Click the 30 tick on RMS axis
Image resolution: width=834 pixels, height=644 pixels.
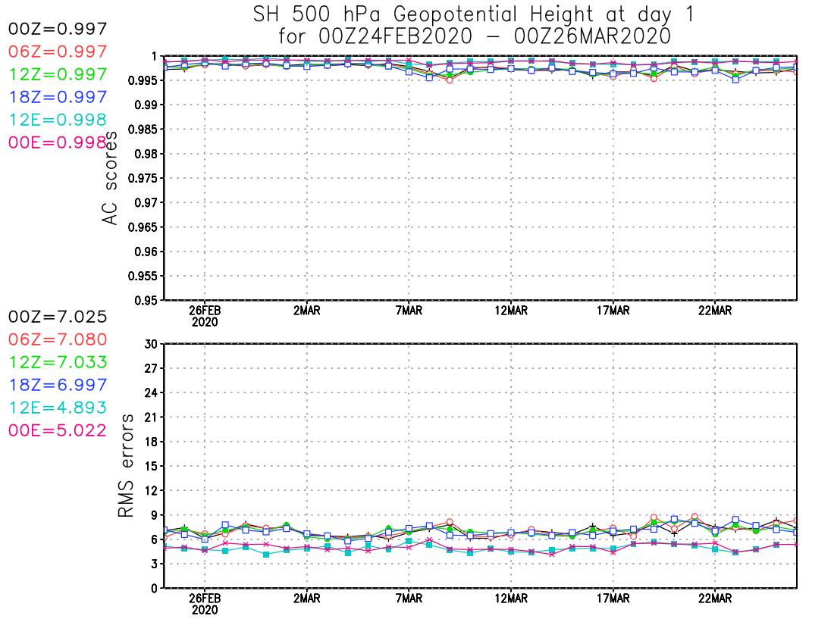tap(151, 344)
